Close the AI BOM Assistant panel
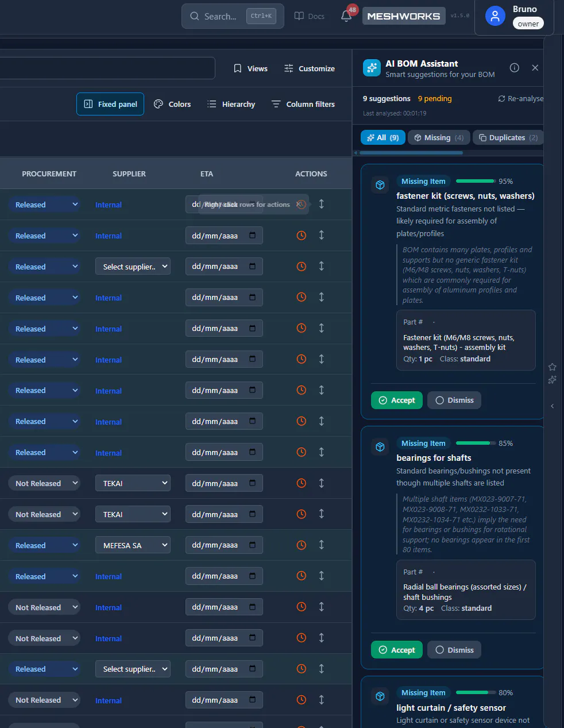This screenshot has height=728, width=564. 535,68
